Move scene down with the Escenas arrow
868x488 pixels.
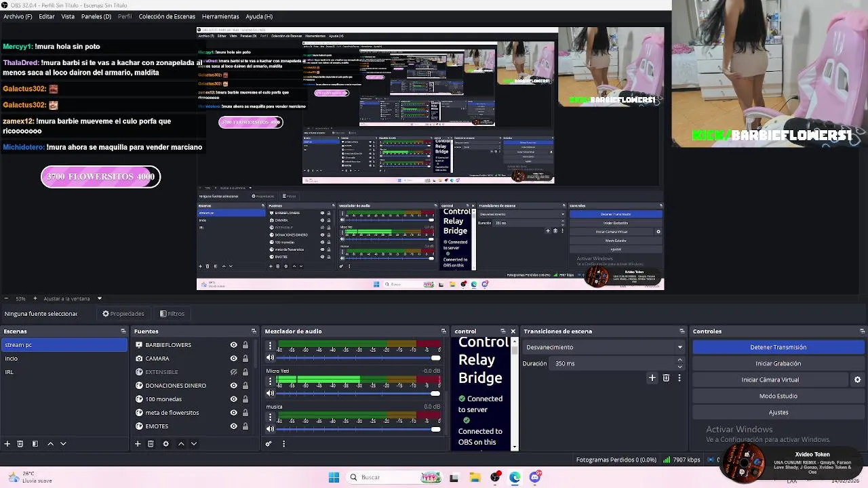63,443
